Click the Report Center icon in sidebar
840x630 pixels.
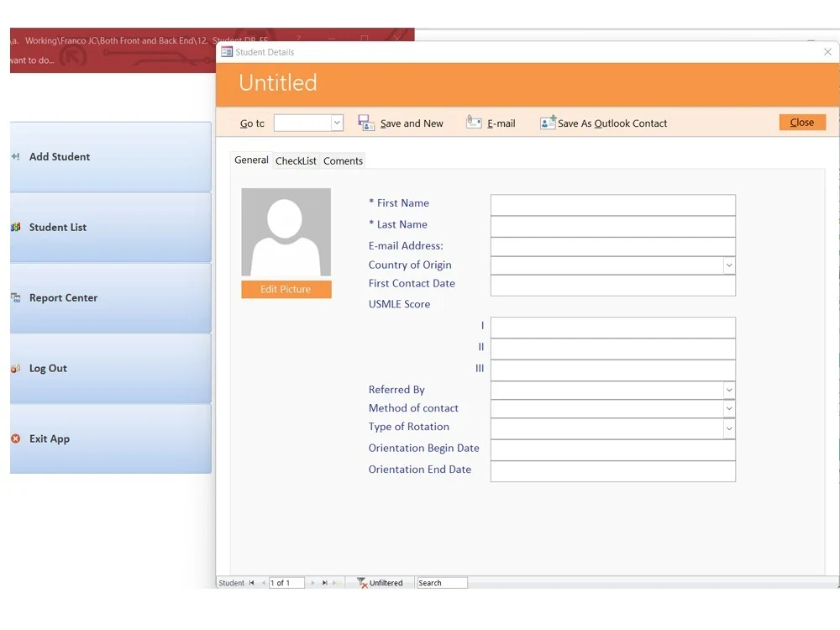click(x=15, y=297)
